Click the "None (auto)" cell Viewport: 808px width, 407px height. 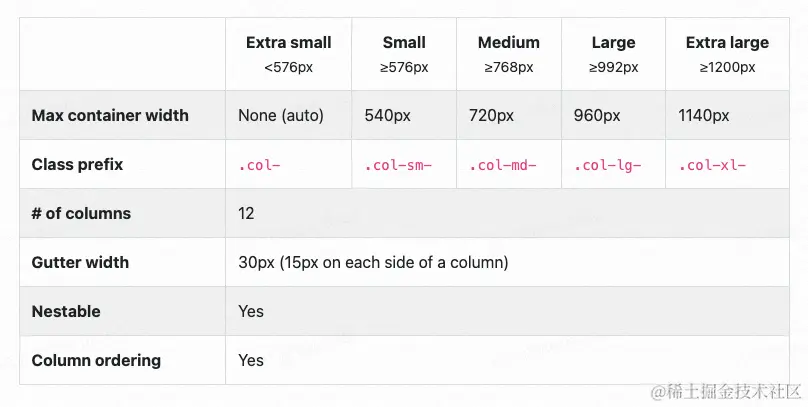[281, 116]
